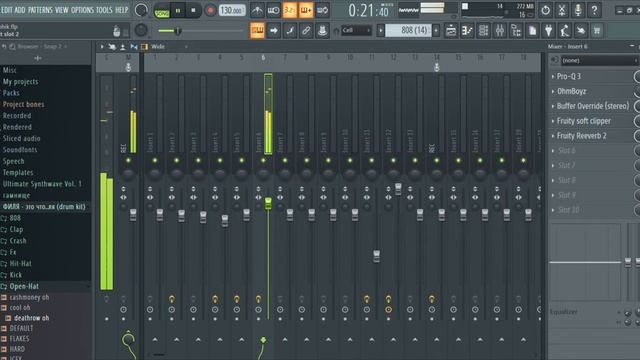Open the VIEW menu
This screenshot has height=360, width=640.
tap(62, 10)
